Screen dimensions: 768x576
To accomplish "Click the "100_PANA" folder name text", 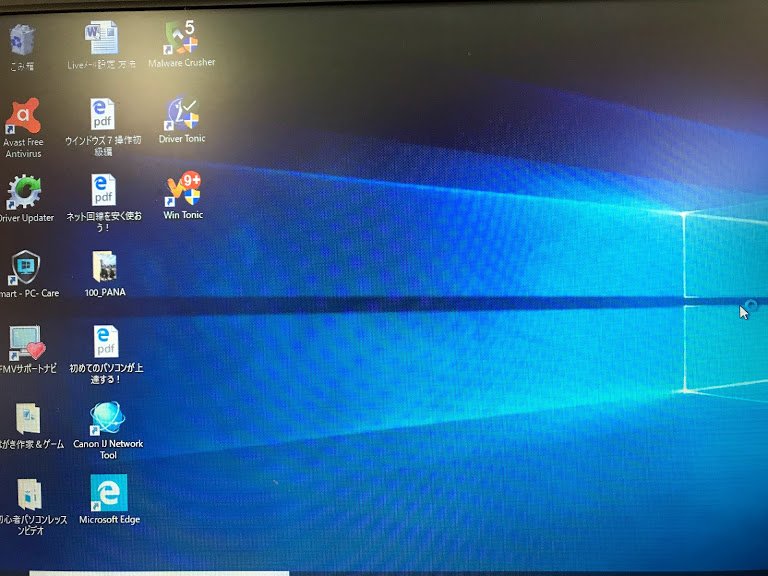I will point(105,292).
